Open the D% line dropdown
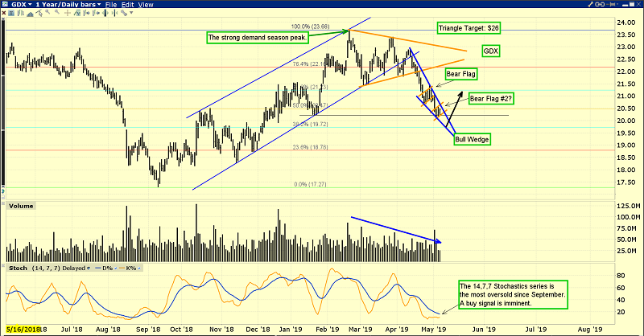The width and height of the screenshot is (644, 336). pos(115,268)
